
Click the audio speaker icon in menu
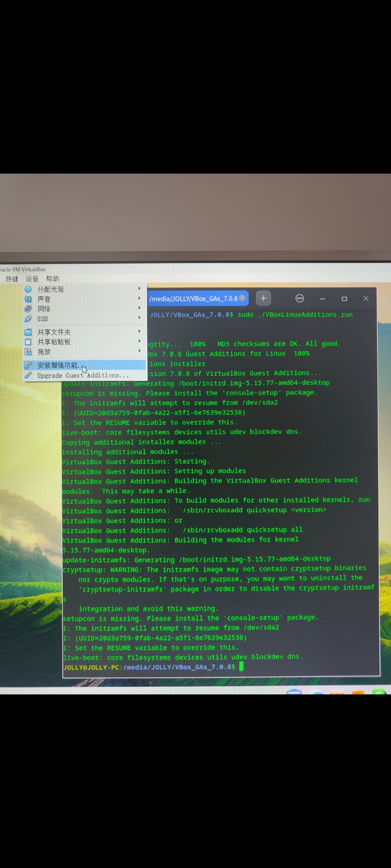[28, 299]
